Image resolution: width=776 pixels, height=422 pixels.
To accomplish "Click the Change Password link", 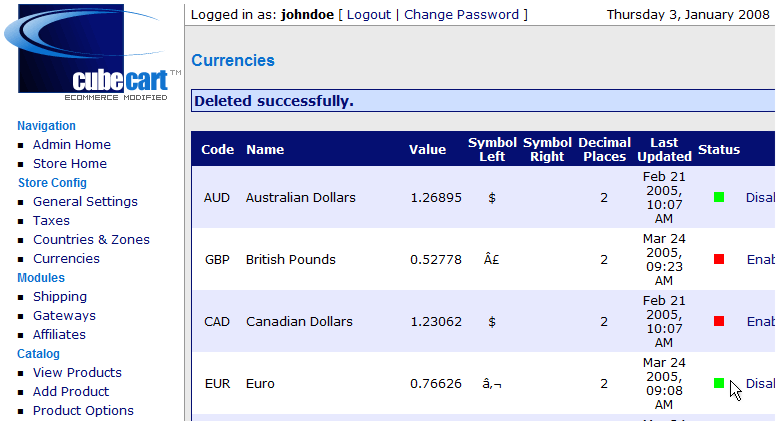I will click(461, 15).
